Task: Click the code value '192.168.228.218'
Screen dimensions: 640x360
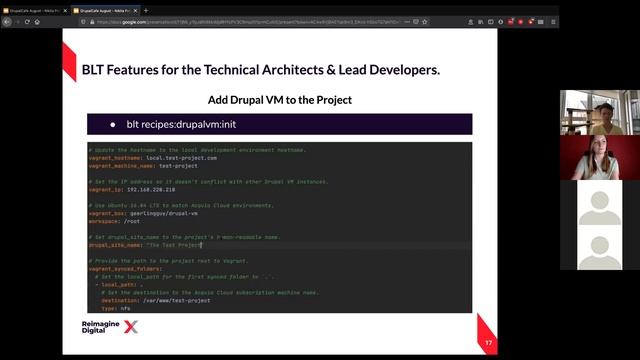Action: [x=151, y=190]
